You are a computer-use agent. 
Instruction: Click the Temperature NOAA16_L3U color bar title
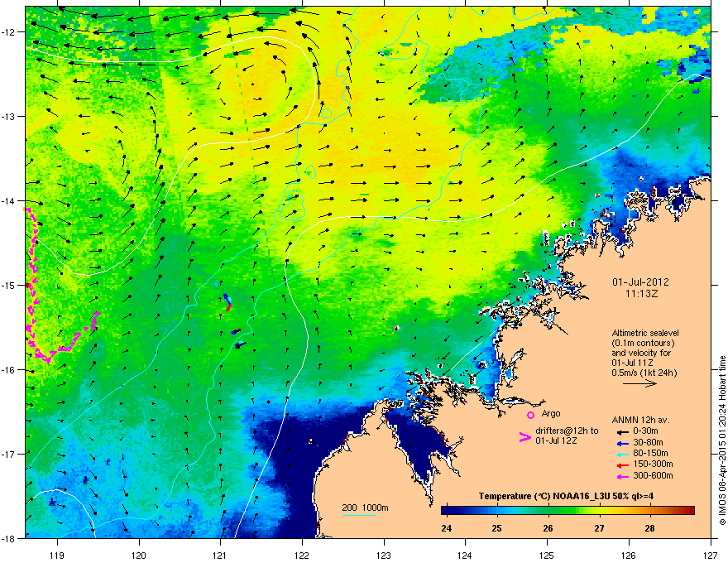point(566,496)
